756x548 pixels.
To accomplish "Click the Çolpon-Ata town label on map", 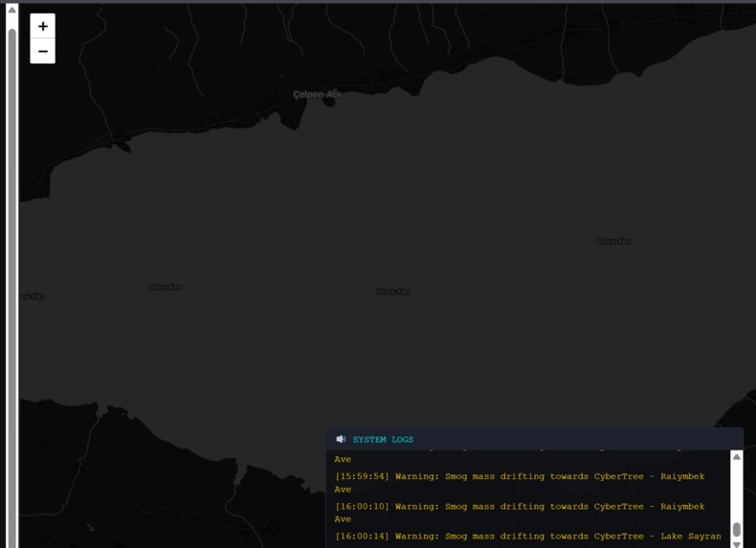I will pyautogui.click(x=317, y=95).
